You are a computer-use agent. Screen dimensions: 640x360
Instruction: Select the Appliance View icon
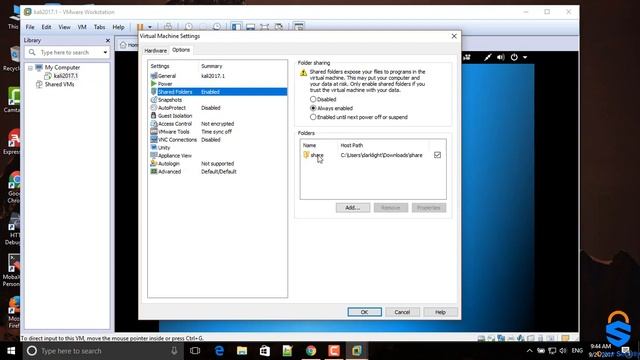pos(154,156)
